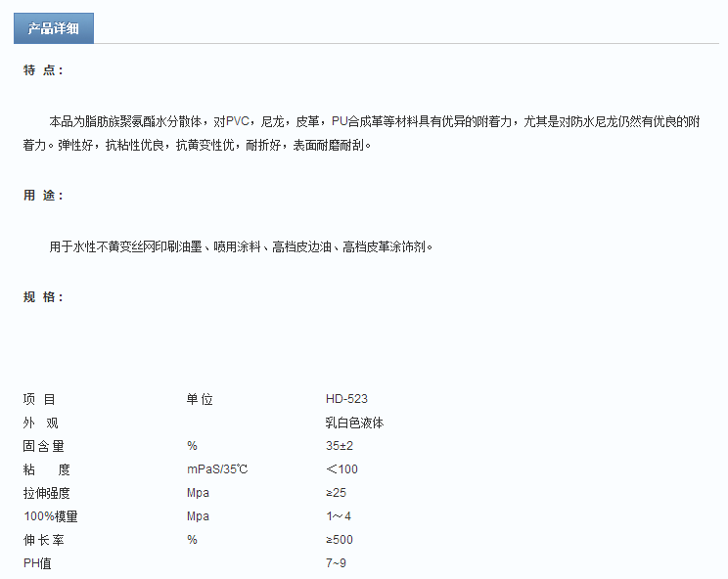Click the 外观 row label
Viewport: 728px width, 579px height.
[40, 423]
